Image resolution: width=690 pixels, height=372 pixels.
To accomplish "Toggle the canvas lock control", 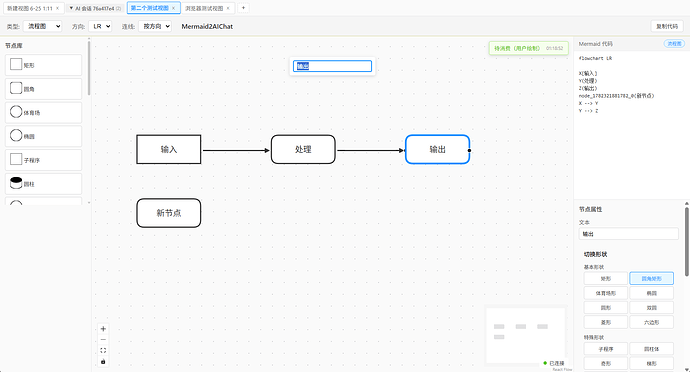I will tap(103, 361).
